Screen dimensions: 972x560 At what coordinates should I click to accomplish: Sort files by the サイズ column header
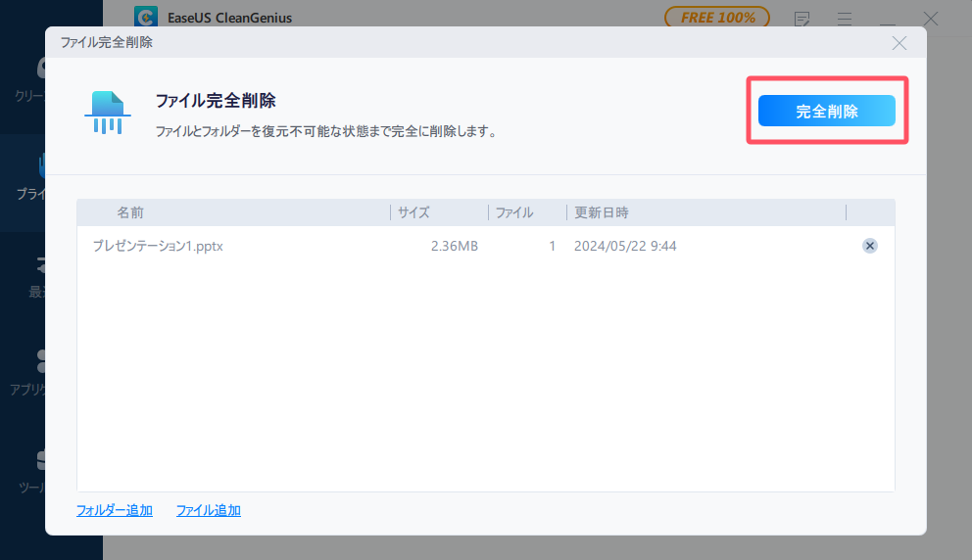[x=413, y=212]
